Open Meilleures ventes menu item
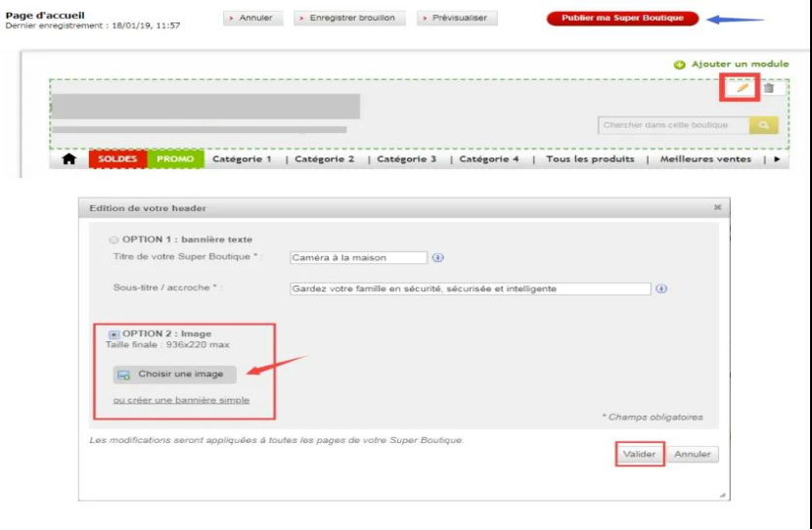This screenshot has width=812, height=530. pos(705,158)
